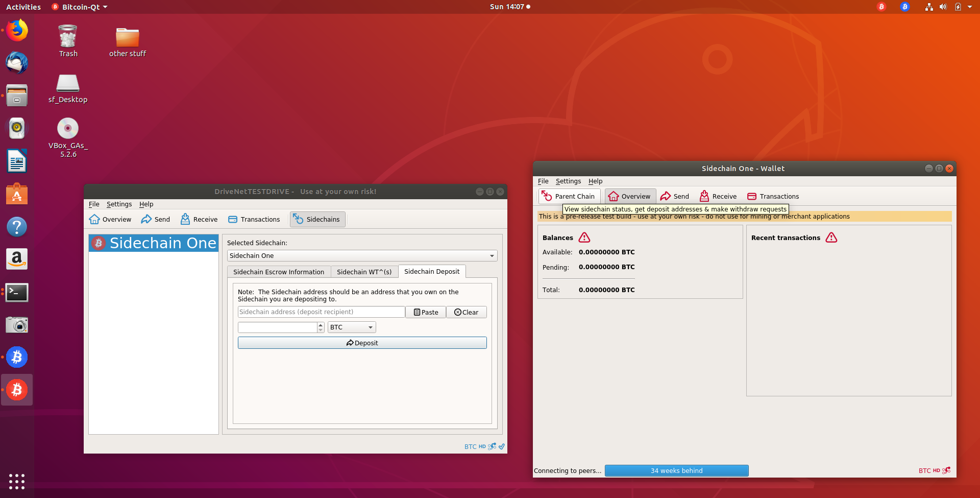Image resolution: width=980 pixels, height=498 pixels.
Task: Click Sidechain wallet network status icon
Action: click(946, 470)
